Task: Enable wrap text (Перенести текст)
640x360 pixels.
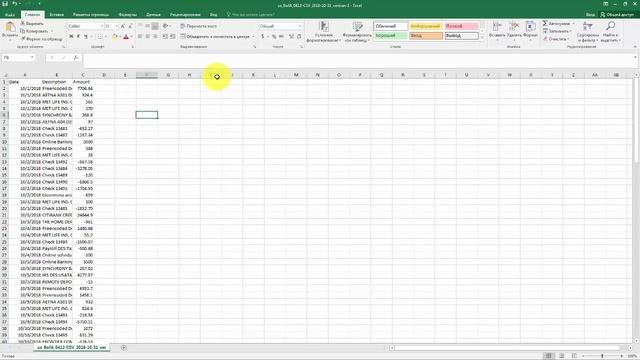Action: 199,26
